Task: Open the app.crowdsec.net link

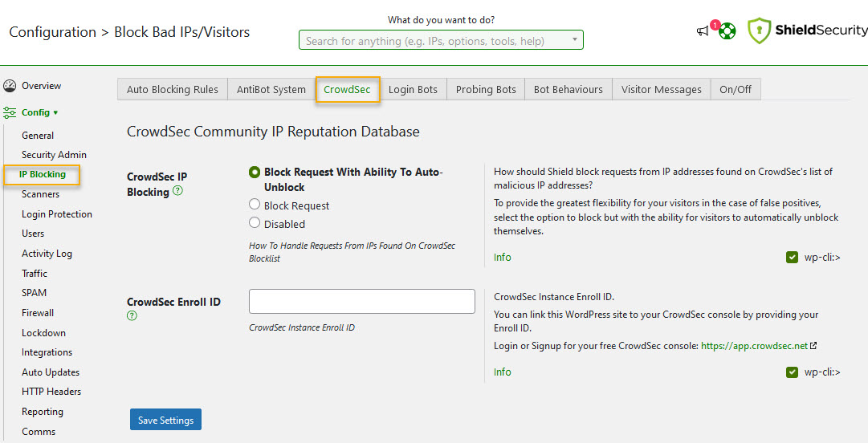Action: pos(754,346)
